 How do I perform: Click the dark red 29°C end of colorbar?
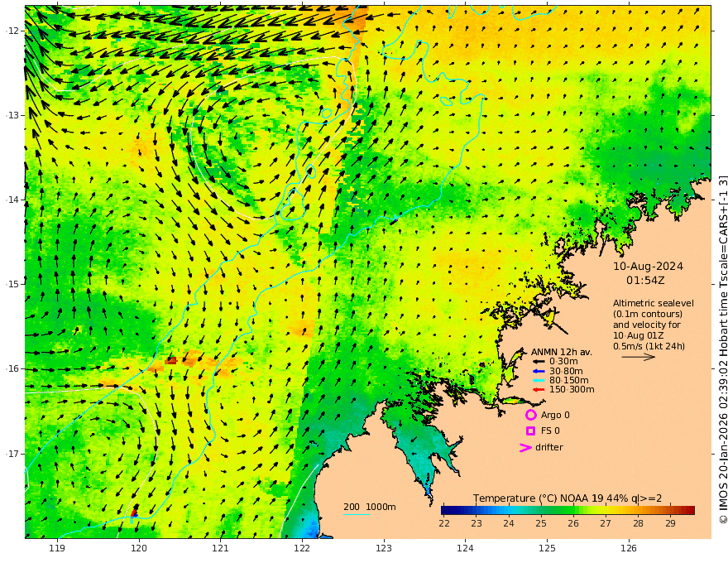(690, 511)
